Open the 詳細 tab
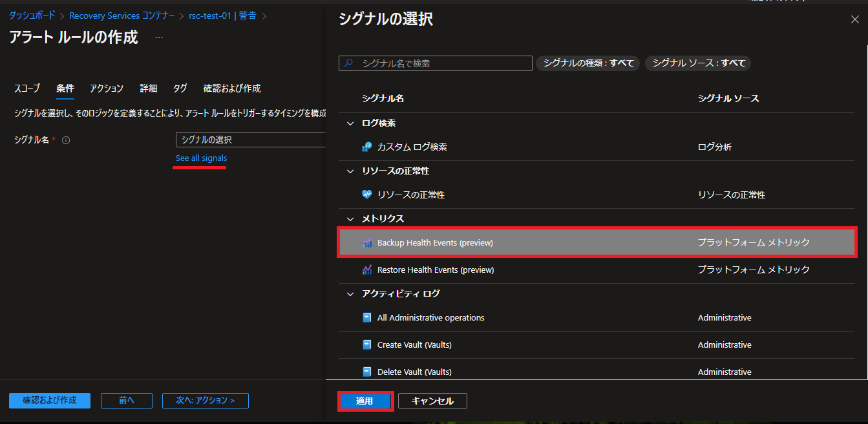 (x=149, y=89)
